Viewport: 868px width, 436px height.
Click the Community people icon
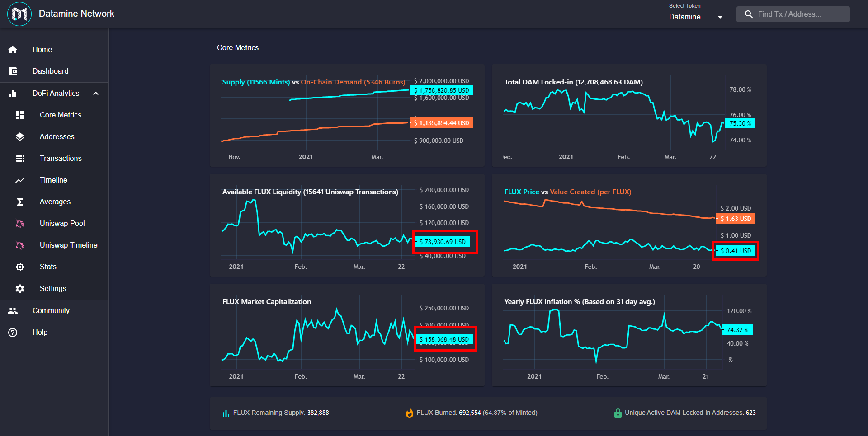(x=13, y=311)
